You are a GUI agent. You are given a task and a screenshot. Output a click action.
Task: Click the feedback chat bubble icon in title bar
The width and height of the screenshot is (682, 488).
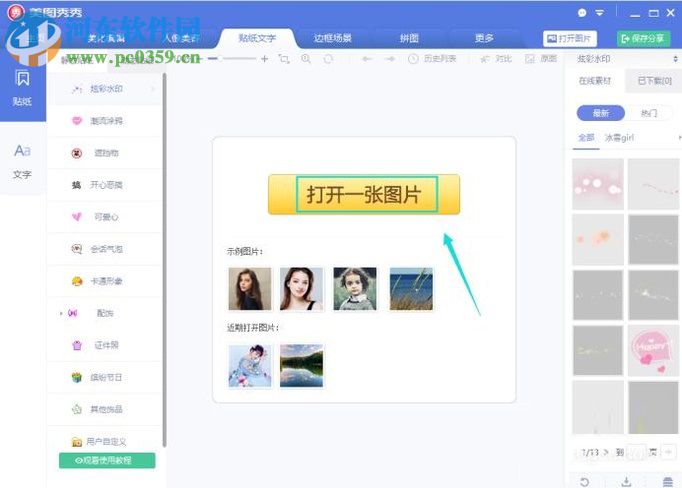click(x=582, y=13)
